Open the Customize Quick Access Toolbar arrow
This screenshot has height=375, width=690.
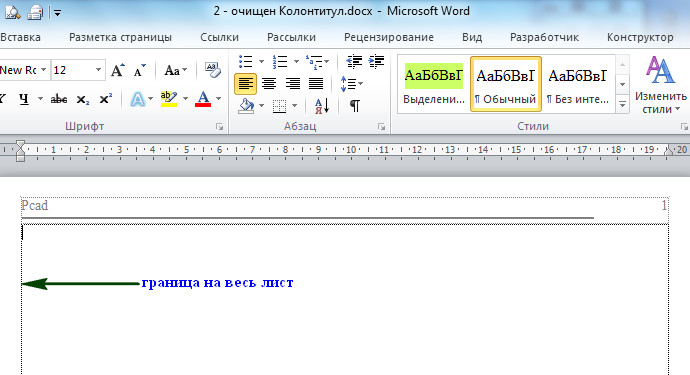pyautogui.click(x=57, y=13)
